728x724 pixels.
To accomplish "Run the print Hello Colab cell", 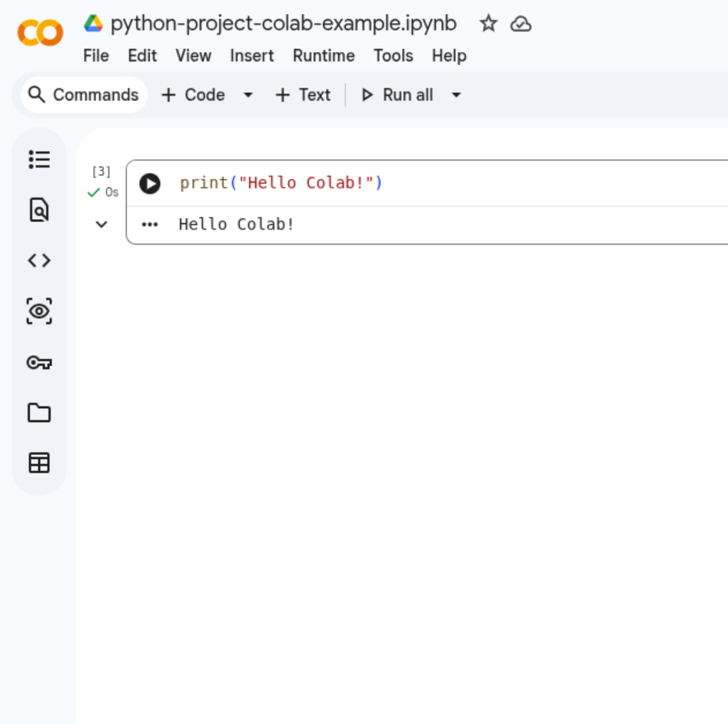I will [150, 184].
